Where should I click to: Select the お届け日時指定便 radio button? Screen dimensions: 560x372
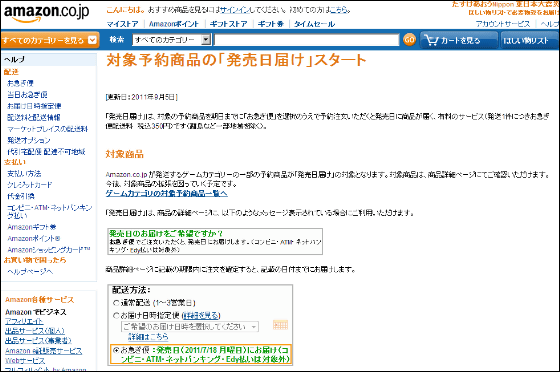pos(116,316)
